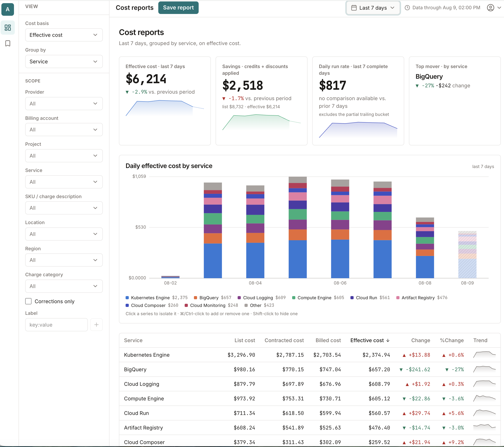
Task: Click the 08-08 stacked bar
Action: pos(425,248)
